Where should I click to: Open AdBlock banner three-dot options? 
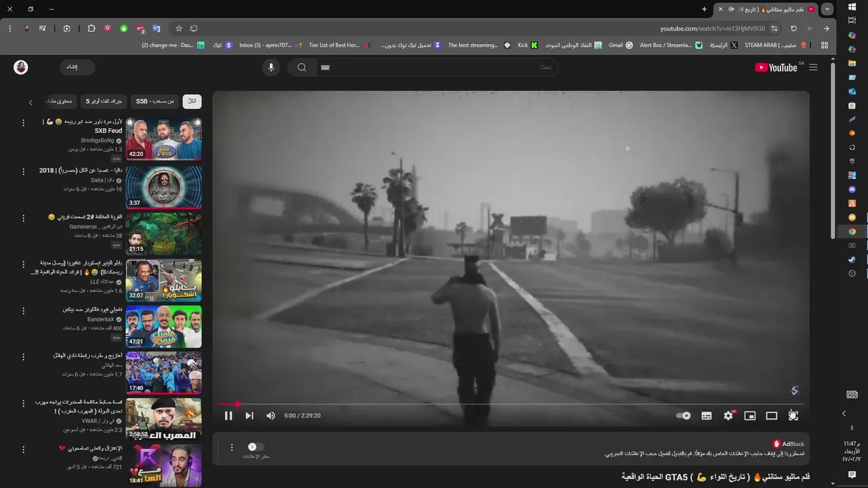click(x=232, y=447)
